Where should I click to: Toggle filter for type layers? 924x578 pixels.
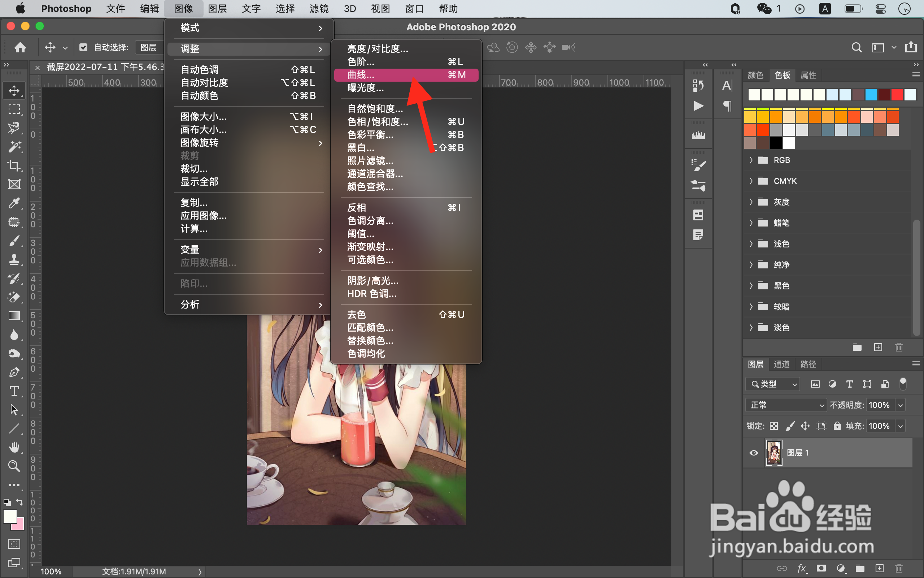[850, 384]
